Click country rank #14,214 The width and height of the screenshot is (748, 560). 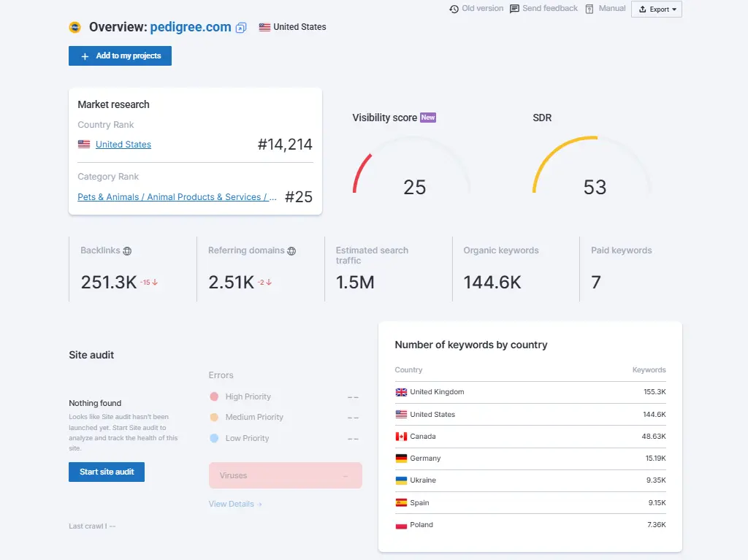point(285,144)
